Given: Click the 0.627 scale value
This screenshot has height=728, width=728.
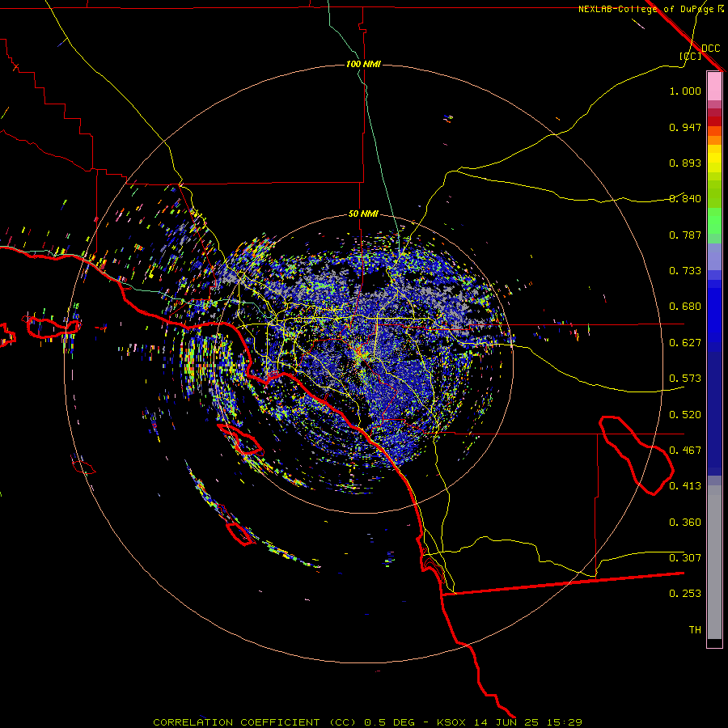Looking at the screenshot, I should [x=685, y=343].
